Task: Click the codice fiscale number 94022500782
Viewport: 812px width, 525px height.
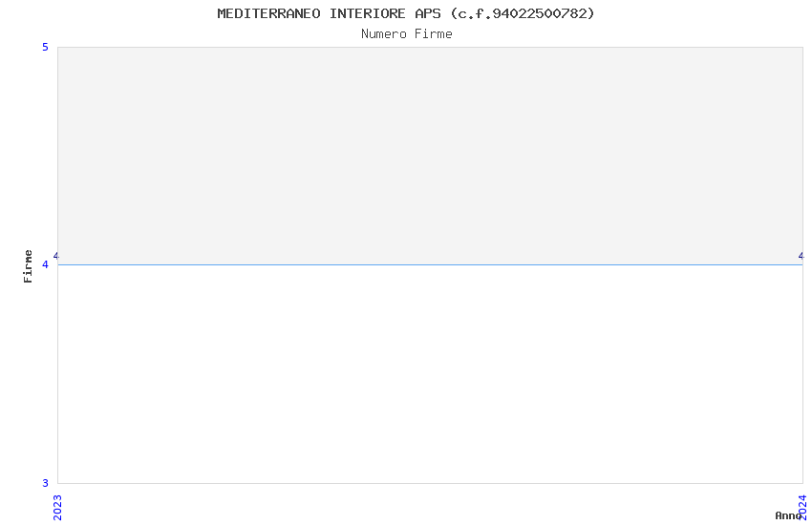Action: click(x=539, y=13)
